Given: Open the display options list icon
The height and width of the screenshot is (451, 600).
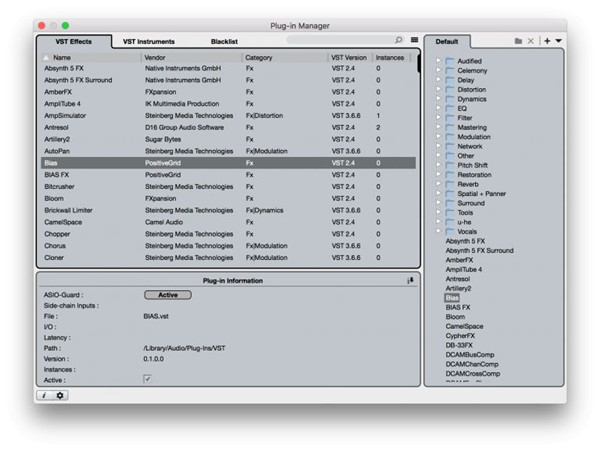Looking at the screenshot, I should pyautogui.click(x=414, y=40).
